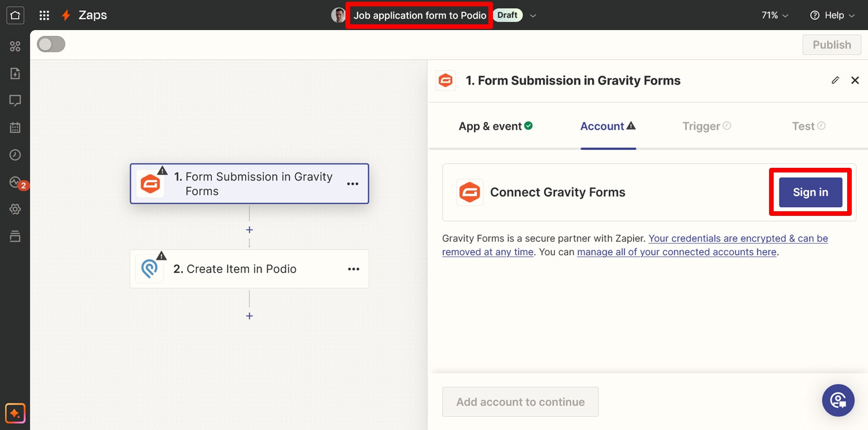Image resolution: width=868 pixels, height=430 pixels.
Task: Click the Draft status badge
Action: (x=507, y=15)
